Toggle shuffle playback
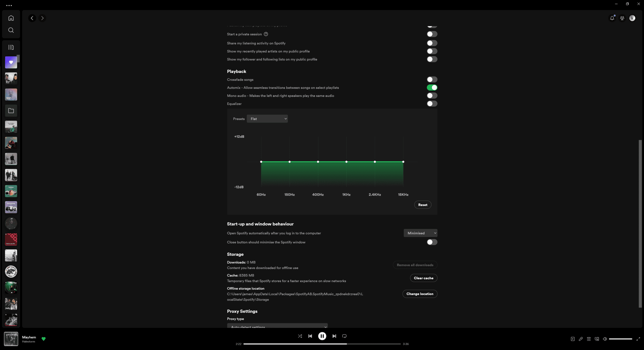 (300, 336)
